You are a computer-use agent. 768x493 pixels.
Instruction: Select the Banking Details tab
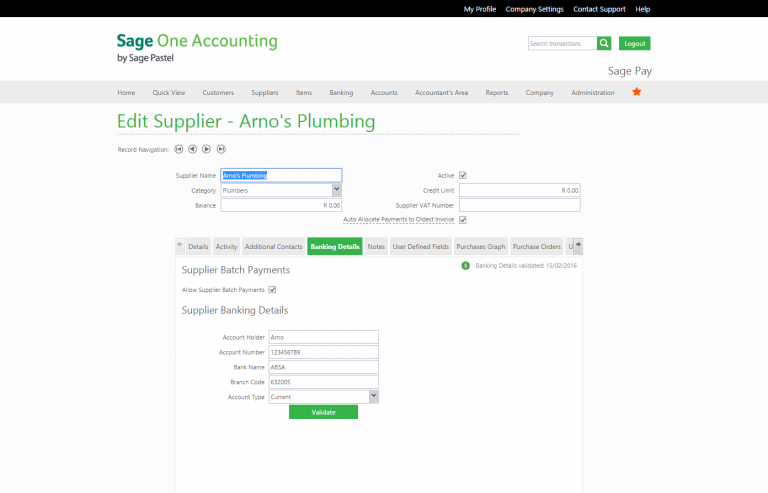point(335,246)
